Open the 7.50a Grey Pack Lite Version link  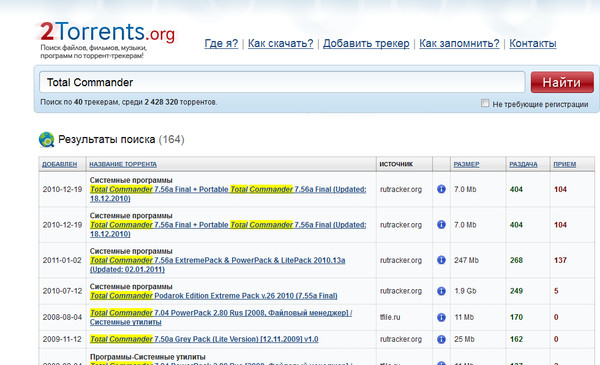204,339
